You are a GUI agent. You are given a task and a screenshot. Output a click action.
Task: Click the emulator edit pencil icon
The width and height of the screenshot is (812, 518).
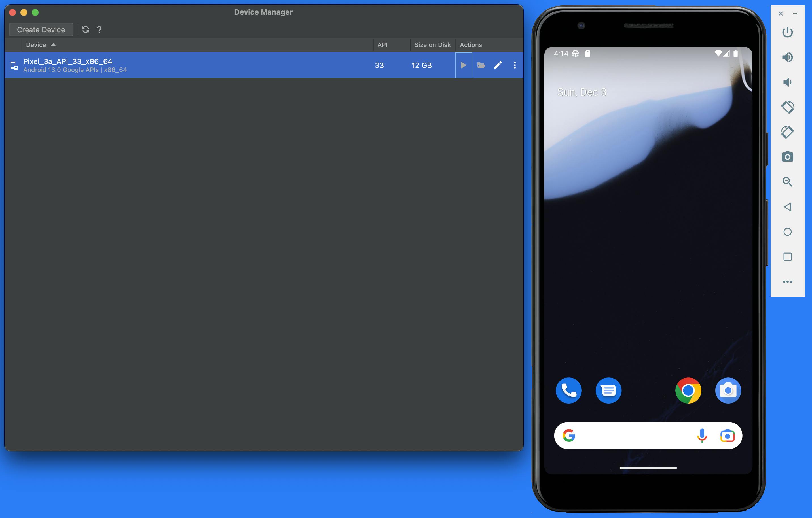pos(498,65)
